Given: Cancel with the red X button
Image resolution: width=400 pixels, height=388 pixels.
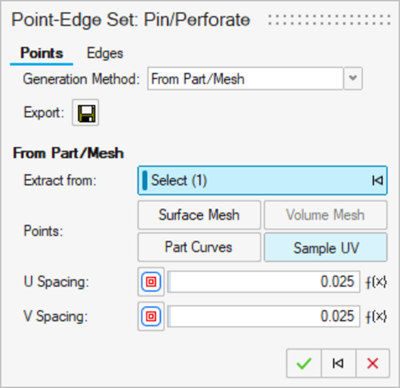Looking at the screenshot, I should [373, 363].
